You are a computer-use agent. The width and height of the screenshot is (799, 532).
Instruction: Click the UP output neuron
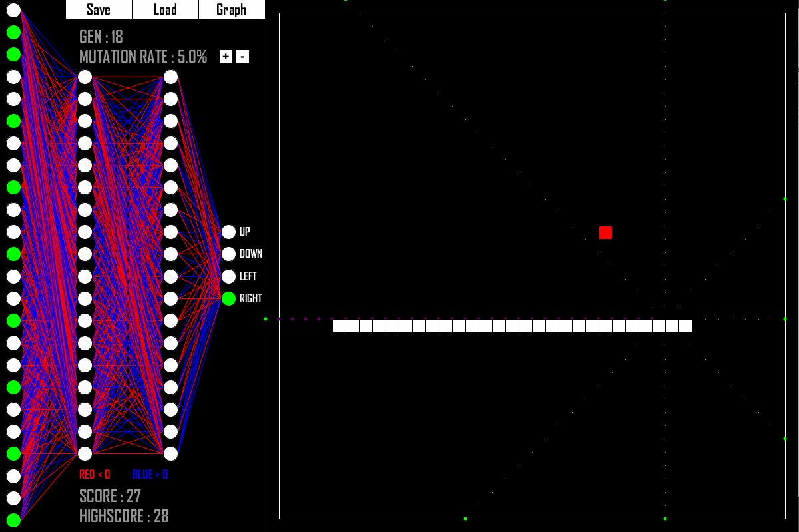(x=230, y=232)
